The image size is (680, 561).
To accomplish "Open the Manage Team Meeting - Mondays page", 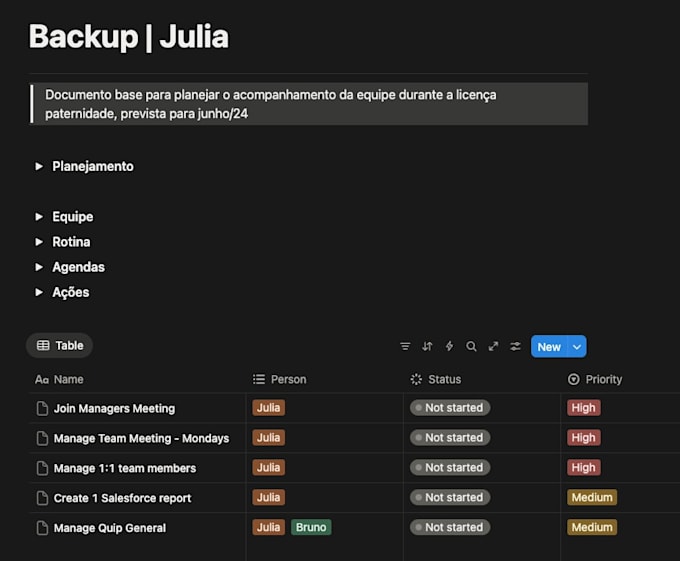I will [x=141, y=438].
